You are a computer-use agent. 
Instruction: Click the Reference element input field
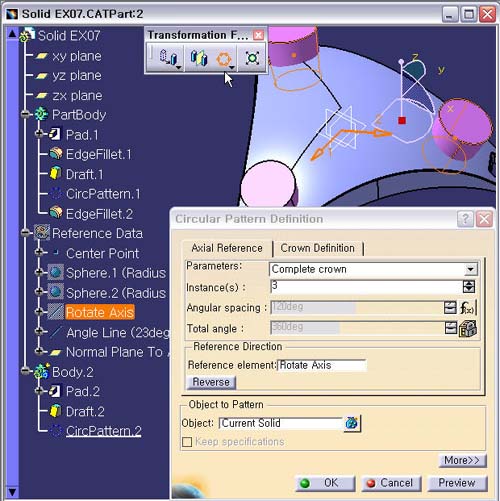point(322,365)
